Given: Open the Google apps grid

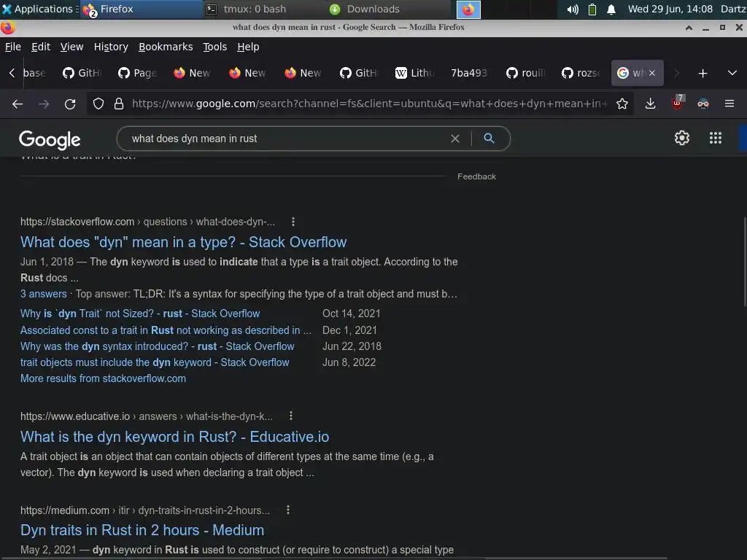Looking at the screenshot, I should 716,138.
